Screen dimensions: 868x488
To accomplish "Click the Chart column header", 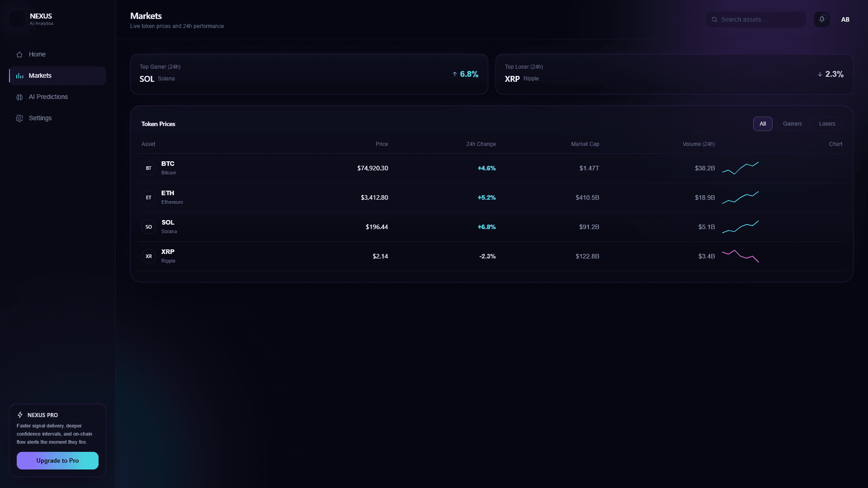I will [835, 144].
